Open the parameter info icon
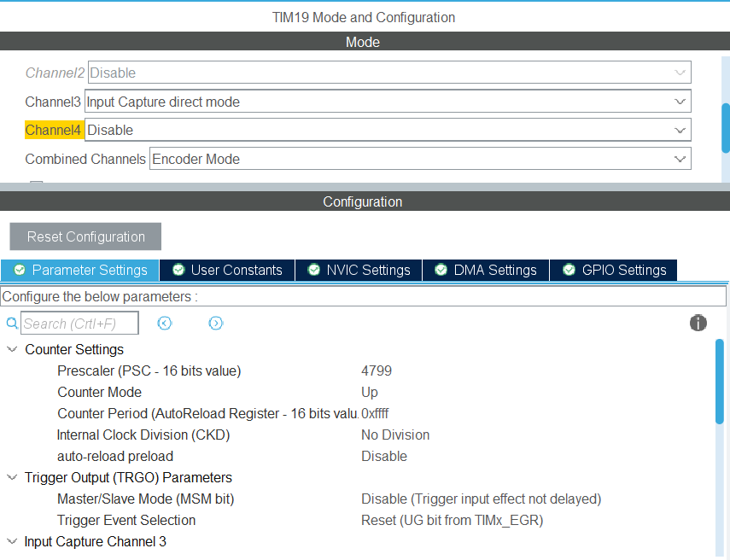Viewport: 730px width, 560px height. [698, 323]
